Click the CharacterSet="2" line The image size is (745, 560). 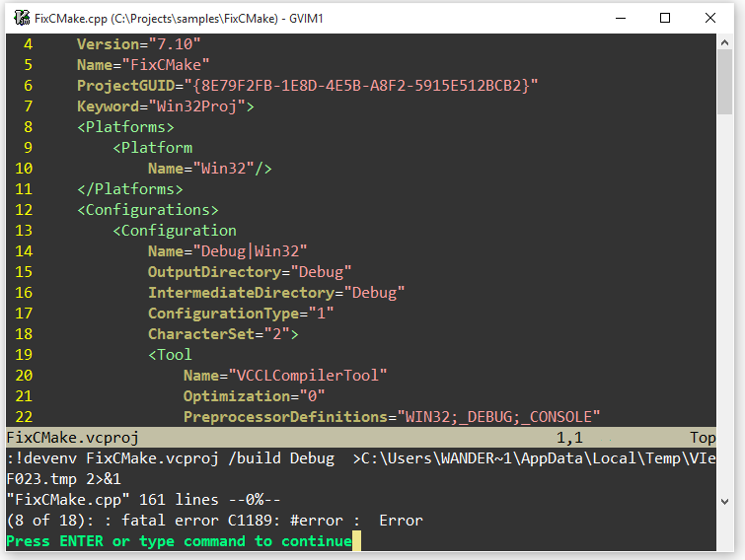point(223,334)
